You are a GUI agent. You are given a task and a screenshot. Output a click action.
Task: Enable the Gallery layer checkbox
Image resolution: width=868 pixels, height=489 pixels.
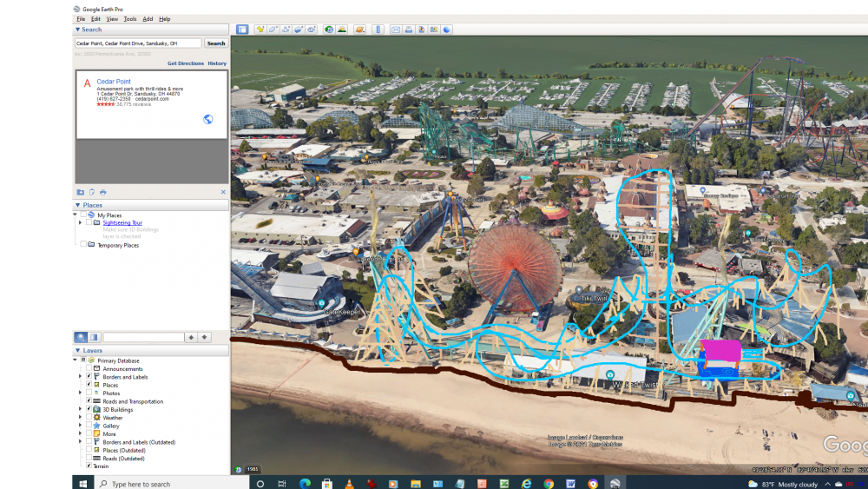pos(89,426)
